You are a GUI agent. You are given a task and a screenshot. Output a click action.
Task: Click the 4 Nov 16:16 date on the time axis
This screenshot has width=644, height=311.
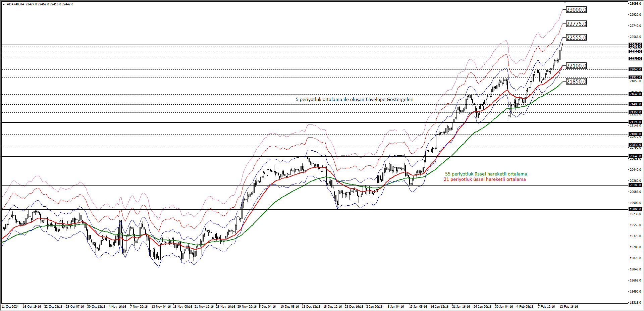coord(117,307)
